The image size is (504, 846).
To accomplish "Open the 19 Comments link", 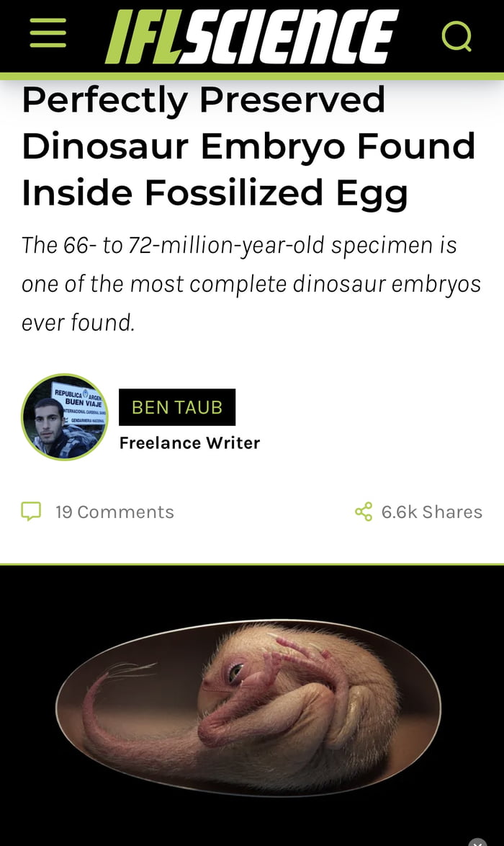I will pos(114,512).
